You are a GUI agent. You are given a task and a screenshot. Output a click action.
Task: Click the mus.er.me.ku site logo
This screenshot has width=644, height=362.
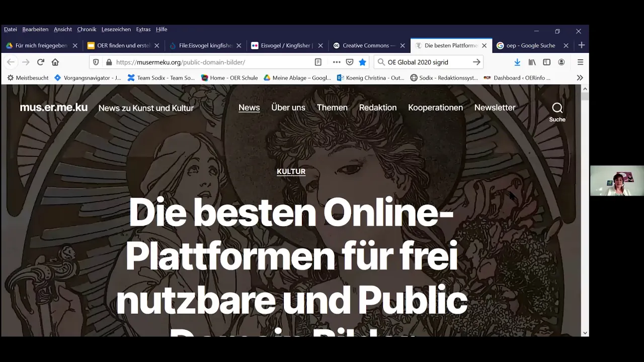[x=54, y=107]
